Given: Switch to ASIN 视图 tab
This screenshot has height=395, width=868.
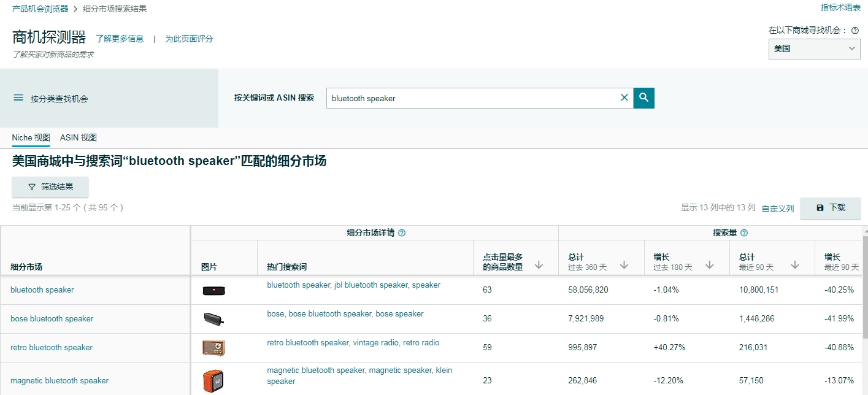Looking at the screenshot, I should (x=79, y=137).
